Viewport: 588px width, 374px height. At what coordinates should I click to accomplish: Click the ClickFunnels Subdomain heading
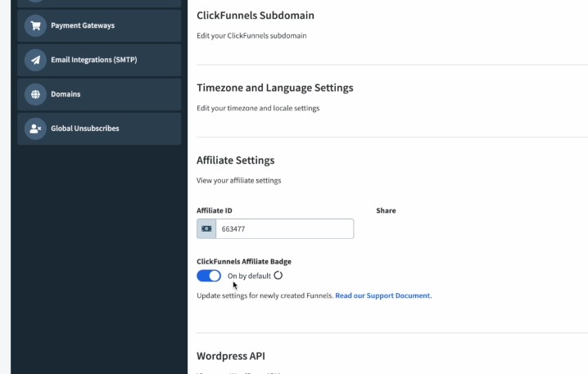coord(256,16)
